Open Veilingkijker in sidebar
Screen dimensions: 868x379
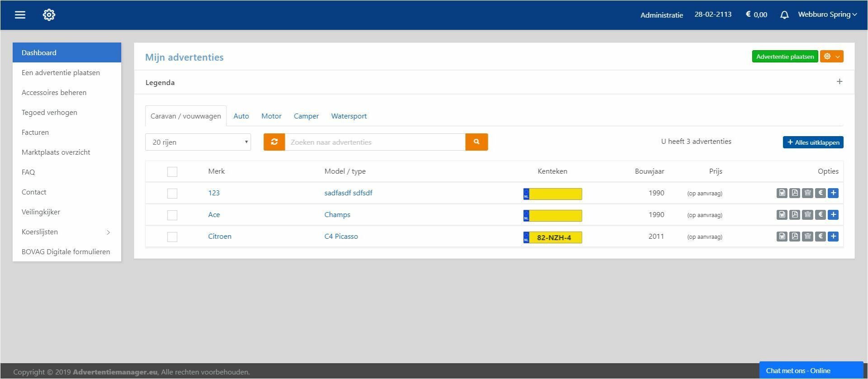tap(67, 212)
